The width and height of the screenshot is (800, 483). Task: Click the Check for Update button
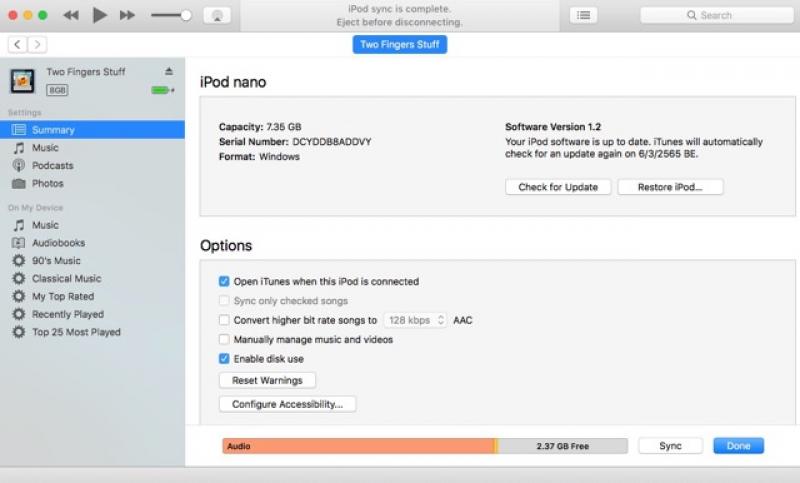[x=558, y=187]
